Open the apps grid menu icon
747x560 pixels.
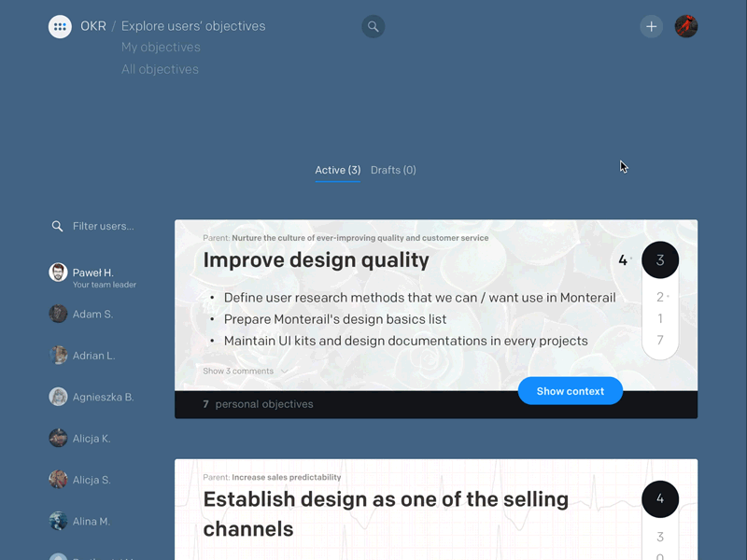pyautogui.click(x=60, y=26)
